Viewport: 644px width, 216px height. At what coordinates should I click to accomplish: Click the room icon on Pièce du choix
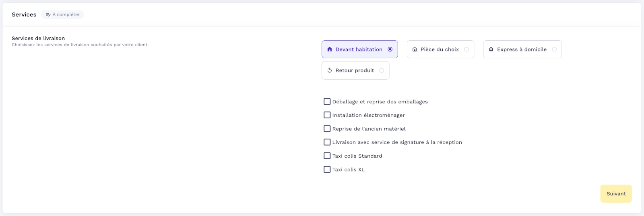tap(415, 49)
